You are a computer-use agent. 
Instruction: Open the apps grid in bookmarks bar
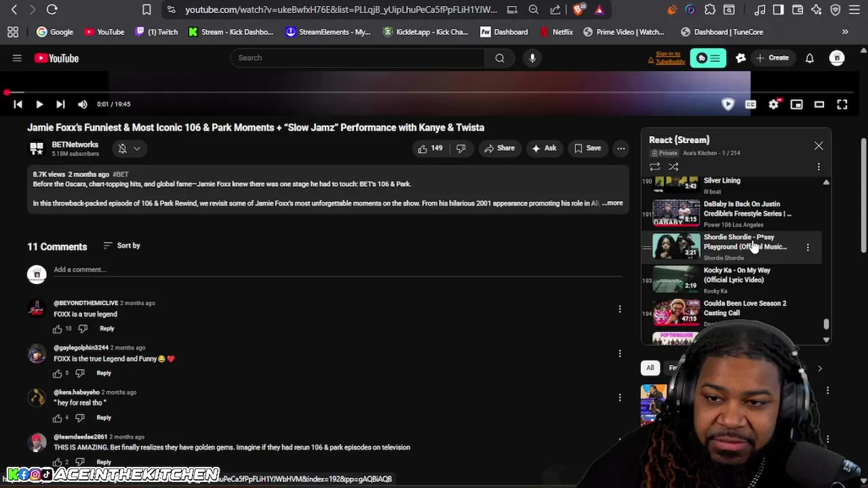pyautogui.click(x=13, y=32)
